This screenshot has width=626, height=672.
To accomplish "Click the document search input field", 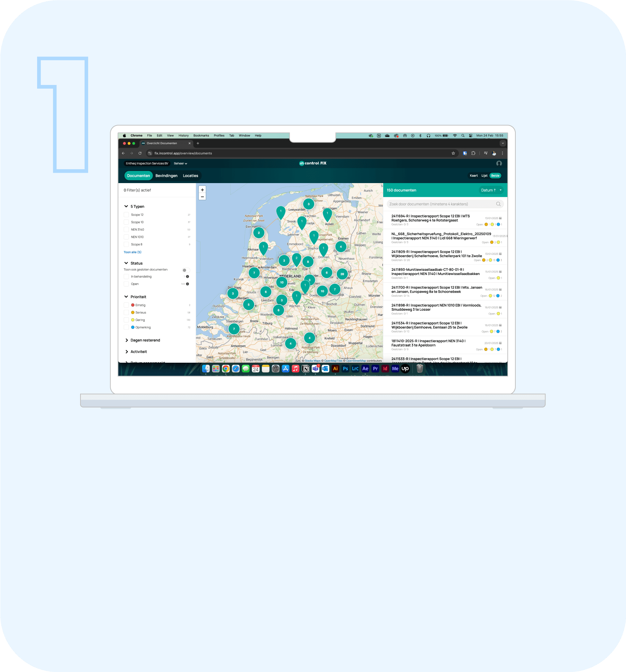I will coord(445,204).
